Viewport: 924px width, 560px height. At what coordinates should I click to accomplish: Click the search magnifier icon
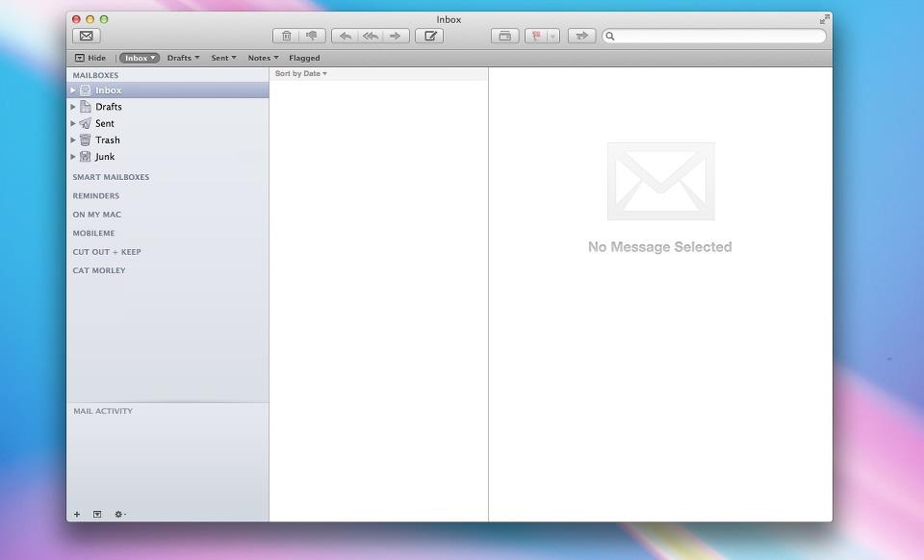point(610,36)
